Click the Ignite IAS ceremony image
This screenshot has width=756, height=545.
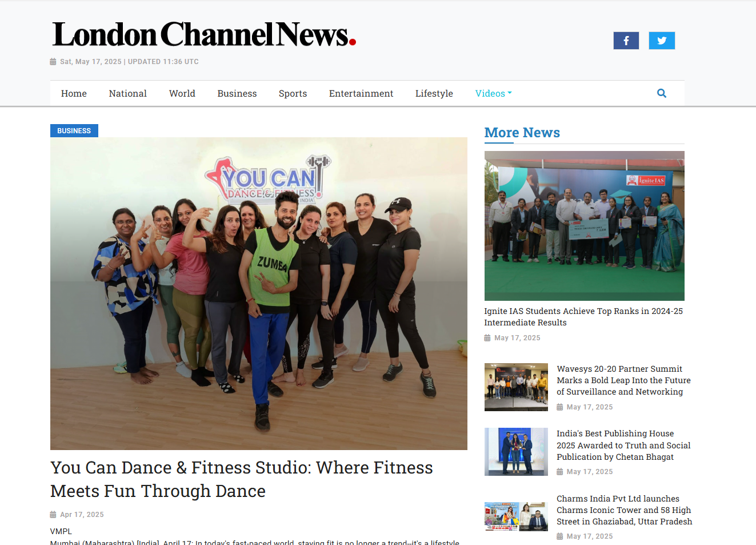point(585,226)
